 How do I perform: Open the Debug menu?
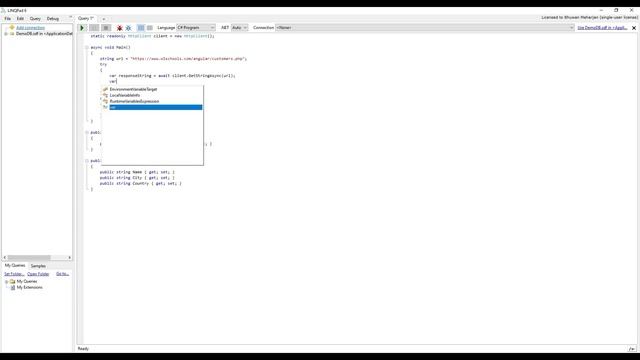pyautogui.click(x=53, y=19)
